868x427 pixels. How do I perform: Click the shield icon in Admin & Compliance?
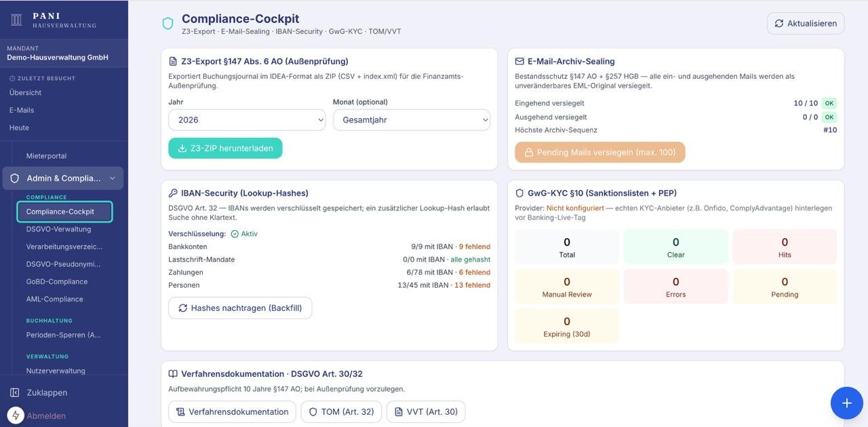click(15, 178)
